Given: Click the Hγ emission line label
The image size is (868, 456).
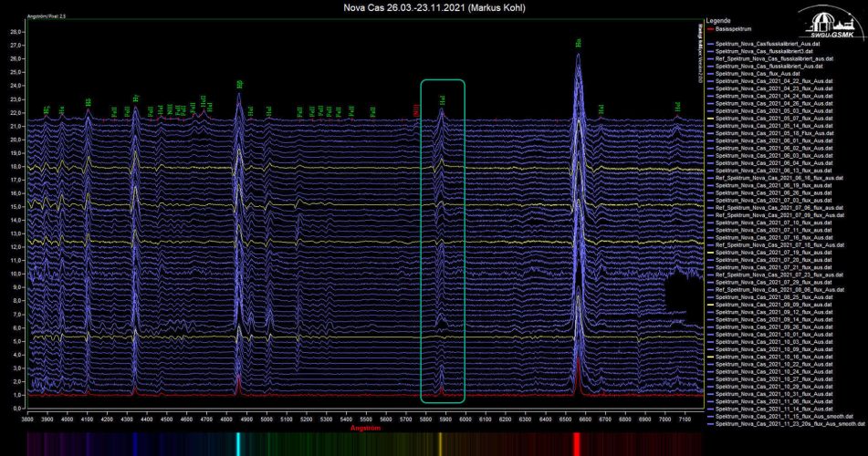Looking at the screenshot, I should click(x=136, y=98).
